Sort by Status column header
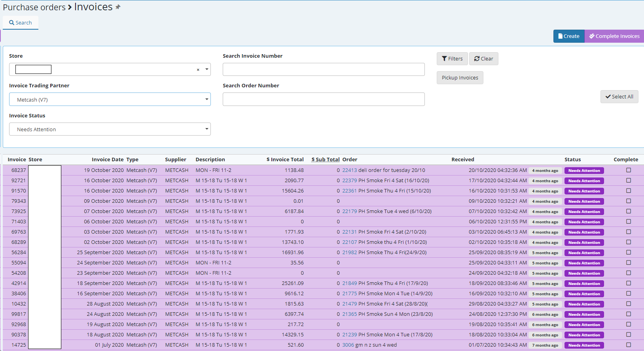The height and width of the screenshot is (351, 644). [x=573, y=160]
